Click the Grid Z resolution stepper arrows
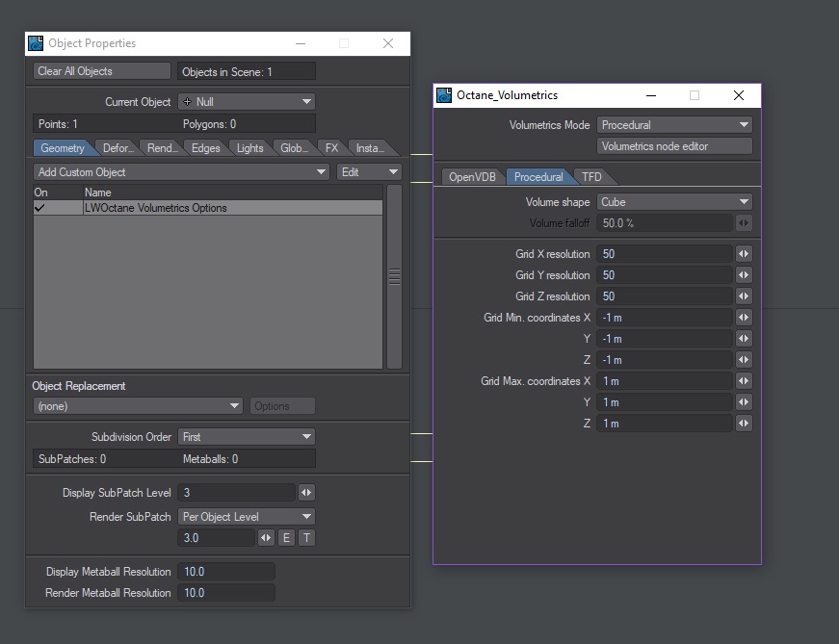Screen dimensions: 839x644 point(744,296)
